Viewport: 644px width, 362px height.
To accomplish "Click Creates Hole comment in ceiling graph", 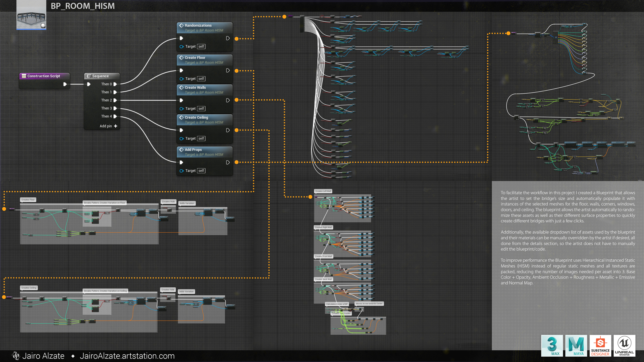I will [x=168, y=290].
